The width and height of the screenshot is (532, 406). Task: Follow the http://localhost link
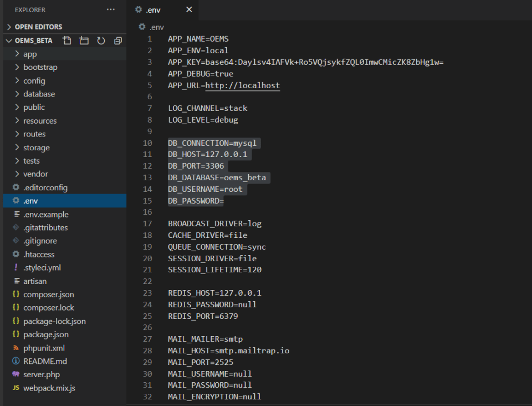(x=258, y=85)
